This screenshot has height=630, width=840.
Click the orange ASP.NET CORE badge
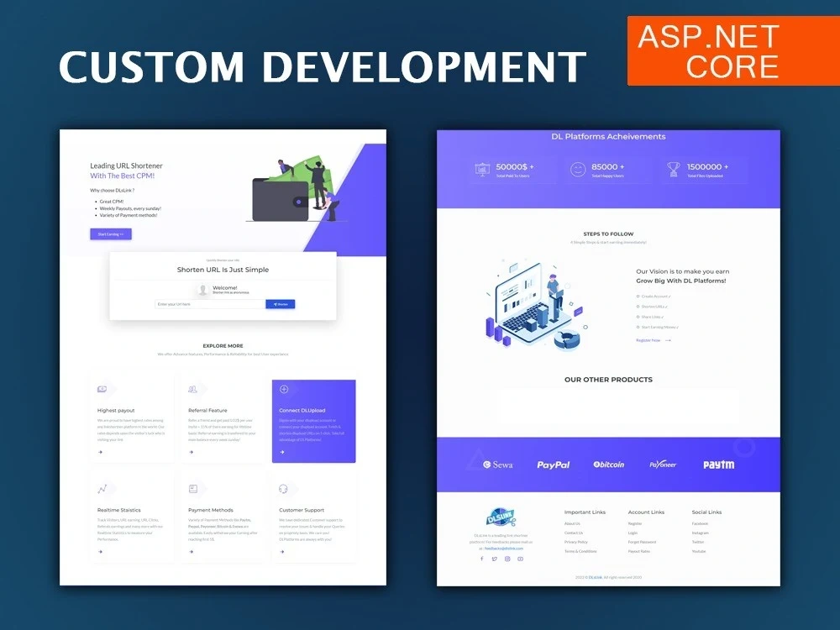pos(733,51)
